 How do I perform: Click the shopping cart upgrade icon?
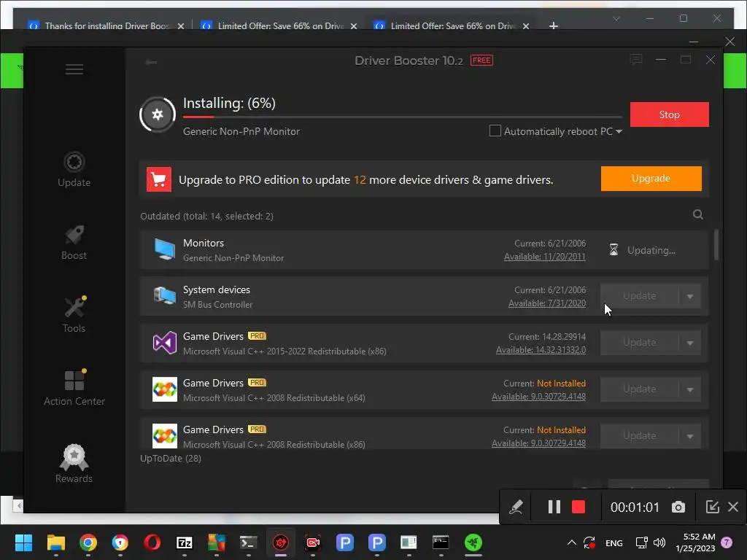click(158, 179)
